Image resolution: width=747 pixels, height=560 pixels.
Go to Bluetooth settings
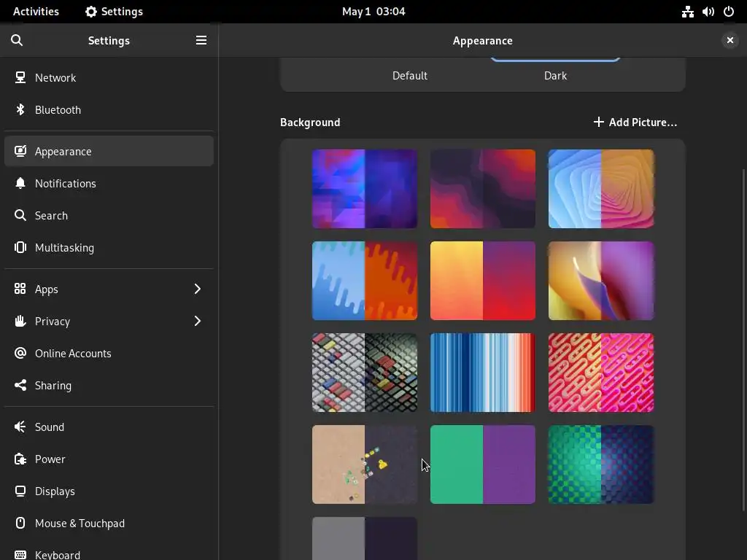[109, 109]
